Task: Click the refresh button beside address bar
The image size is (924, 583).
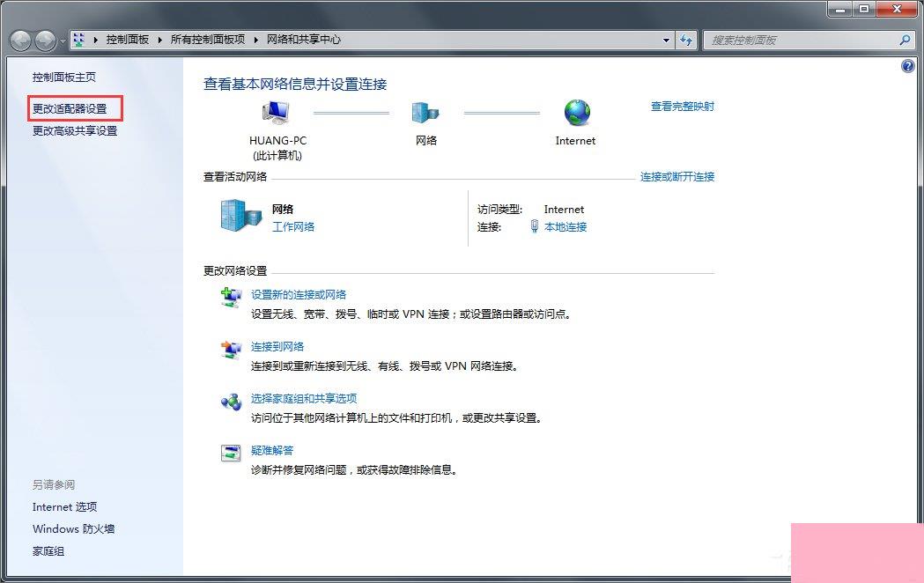Action: (x=686, y=40)
